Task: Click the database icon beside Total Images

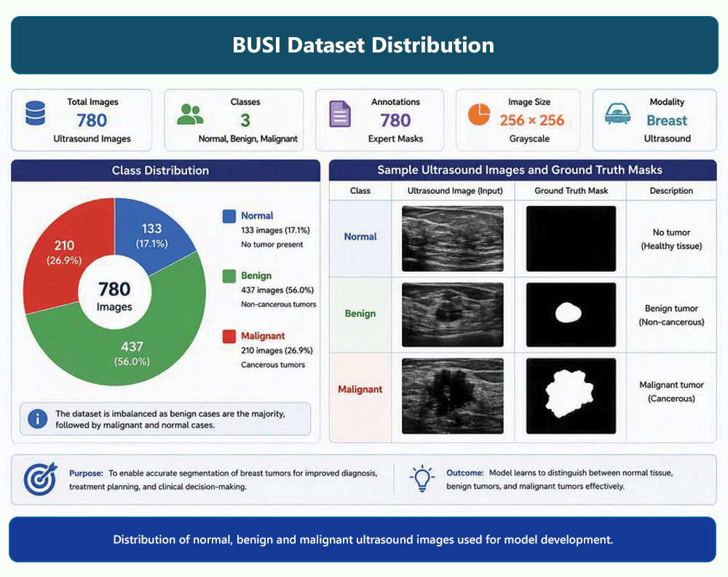Action: 35,114
